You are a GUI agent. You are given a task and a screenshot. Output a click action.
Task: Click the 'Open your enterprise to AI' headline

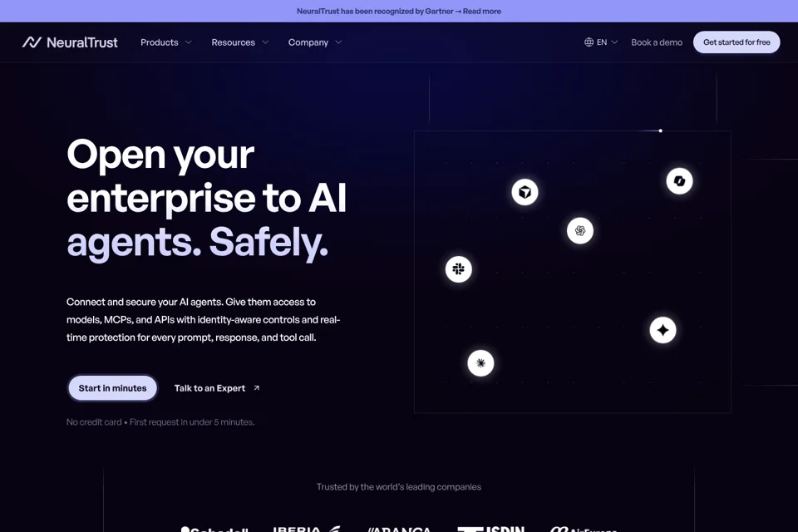point(207,199)
